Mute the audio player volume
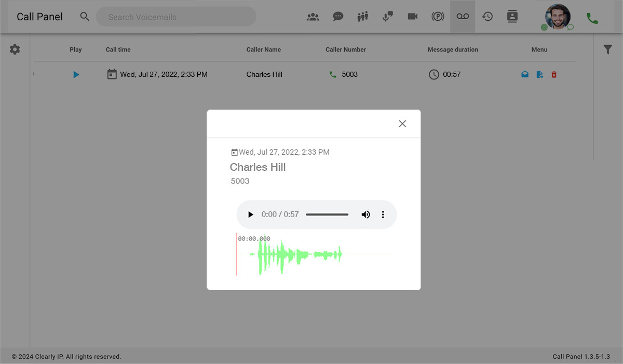The width and height of the screenshot is (623, 364). (x=366, y=214)
